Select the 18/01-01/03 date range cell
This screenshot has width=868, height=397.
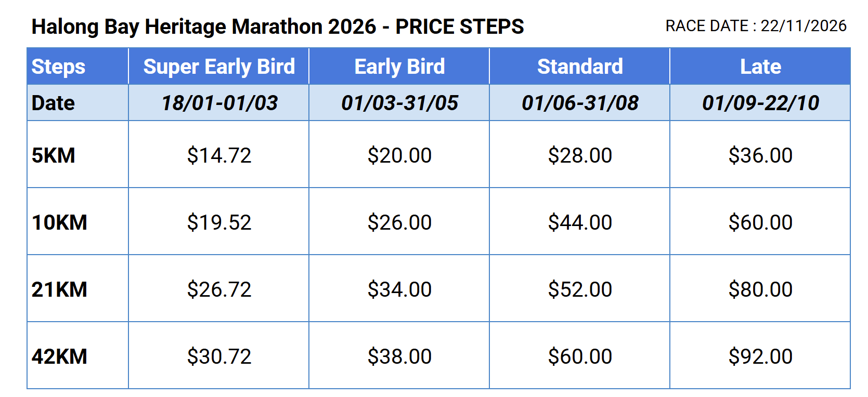[x=219, y=103]
